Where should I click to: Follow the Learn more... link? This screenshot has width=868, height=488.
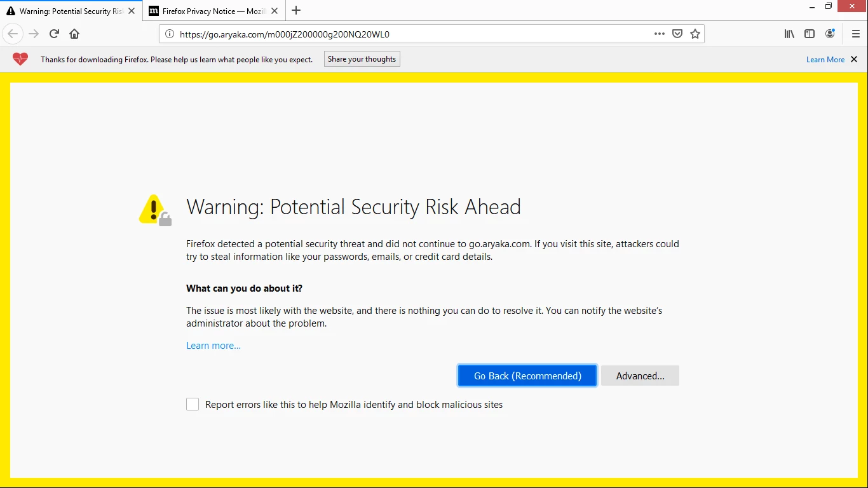click(x=214, y=346)
